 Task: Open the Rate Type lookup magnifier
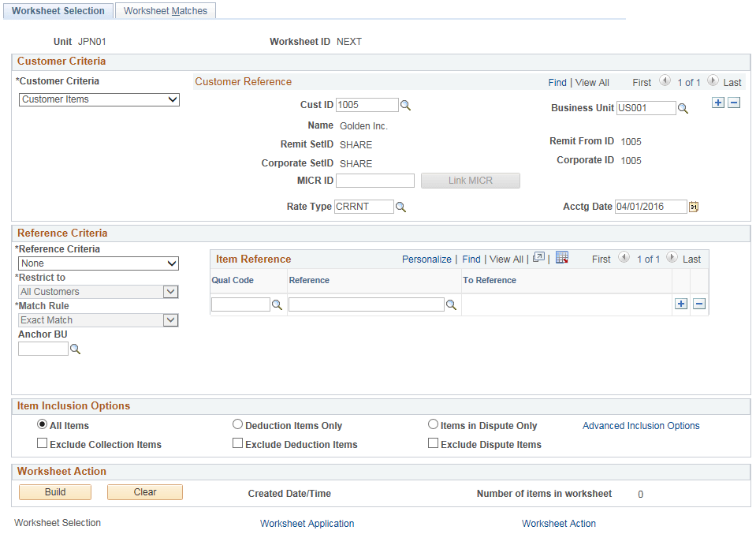point(400,206)
